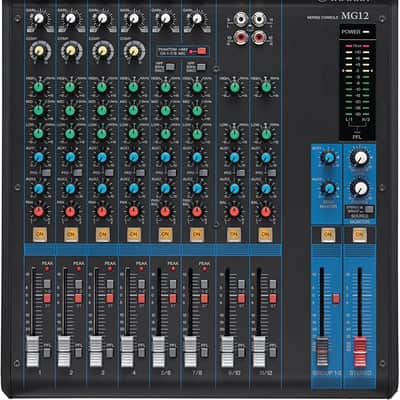Click the GROUP 1-2 master fader cap

(x=322, y=352)
